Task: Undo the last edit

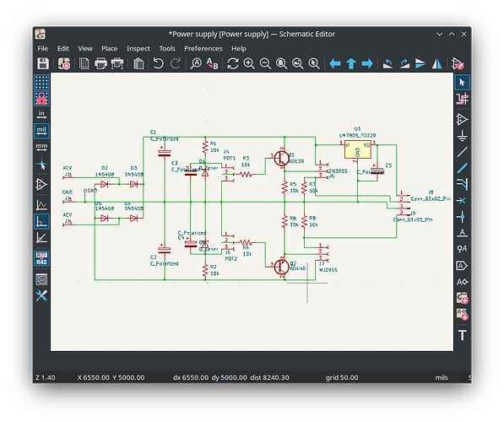Action: click(x=158, y=63)
